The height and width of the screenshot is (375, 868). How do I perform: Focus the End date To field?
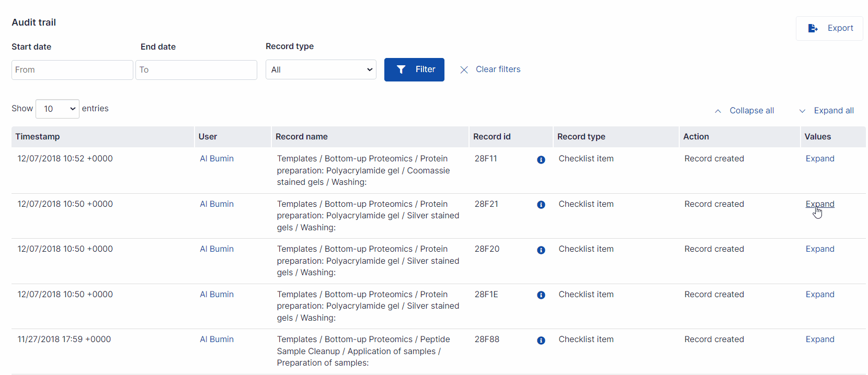pyautogui.click(x=196, y=70)
